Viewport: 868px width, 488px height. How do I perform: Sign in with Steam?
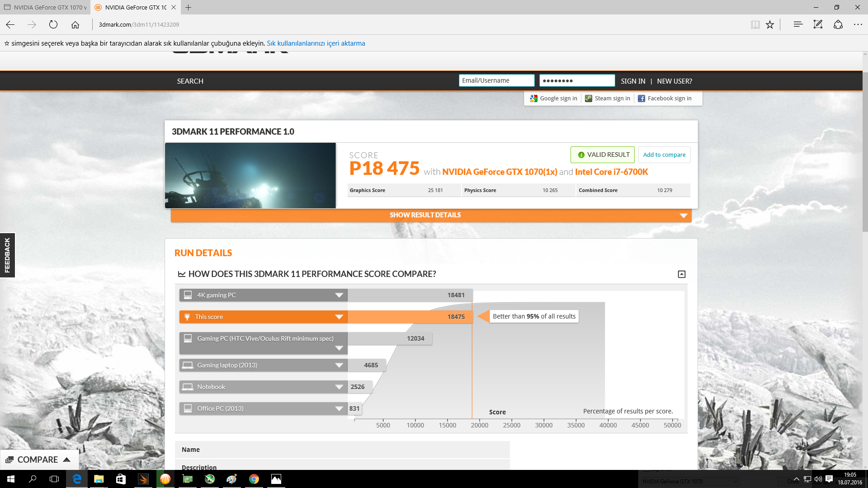(607, 99)
